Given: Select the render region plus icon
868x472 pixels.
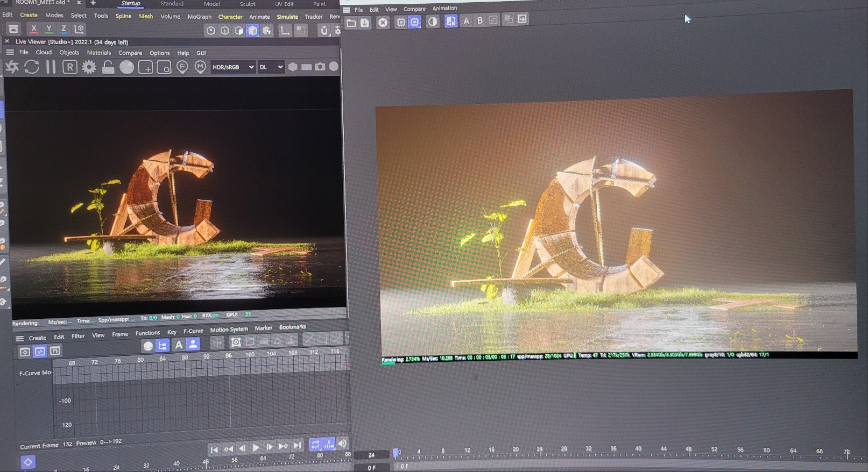Looking at the screenshot, I should coord(146,67).
